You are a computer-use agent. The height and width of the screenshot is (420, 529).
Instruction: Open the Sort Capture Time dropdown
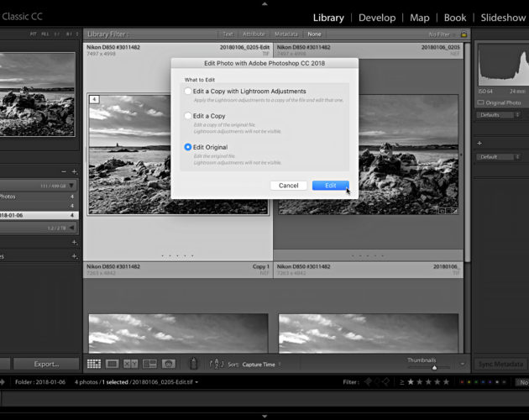261,365
